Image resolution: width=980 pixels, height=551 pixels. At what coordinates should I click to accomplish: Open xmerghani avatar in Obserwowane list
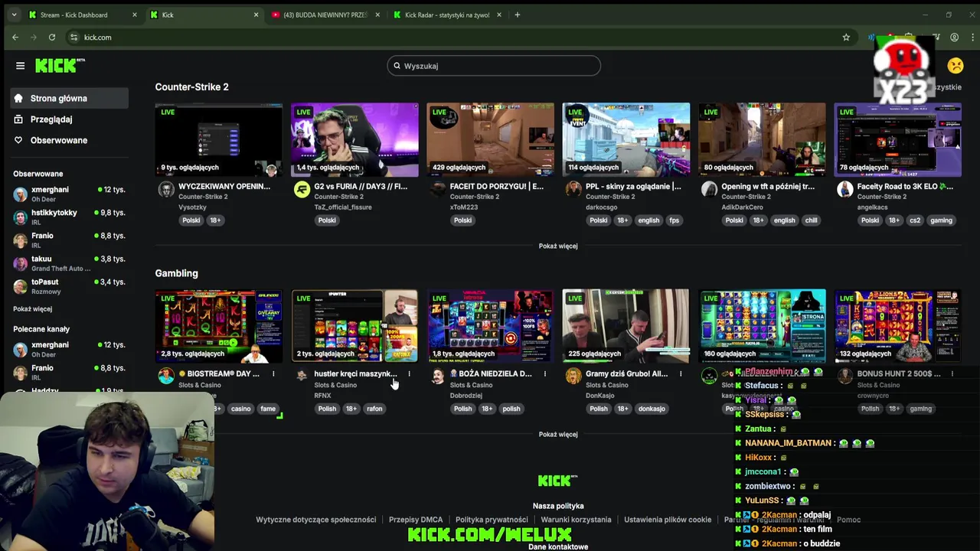tap(20, 194)
